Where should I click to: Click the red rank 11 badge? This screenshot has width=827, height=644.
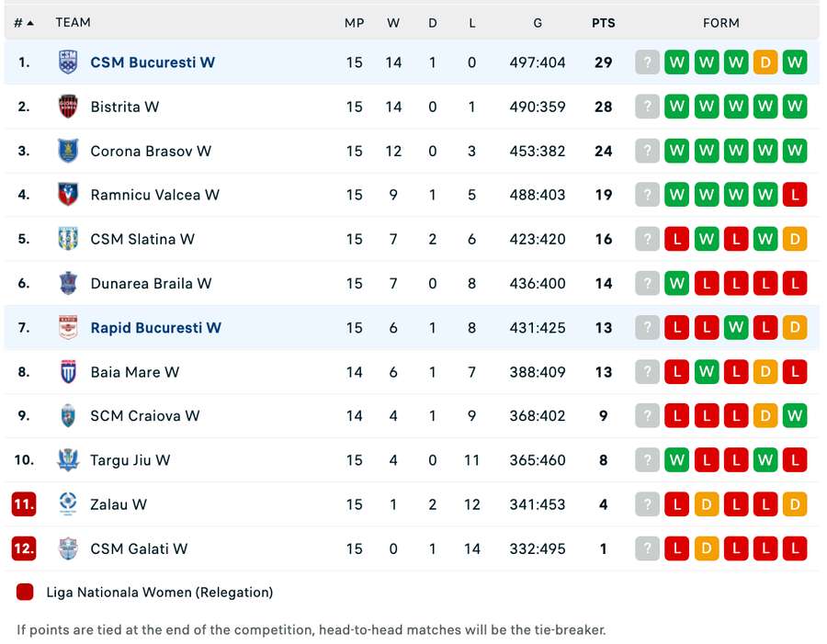coord(24,503)
